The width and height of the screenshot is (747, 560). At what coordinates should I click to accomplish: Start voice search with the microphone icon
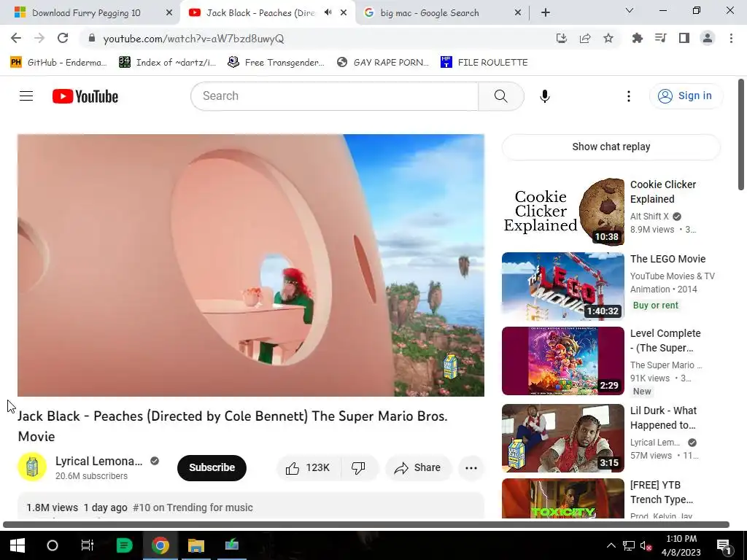pos(544,96)
